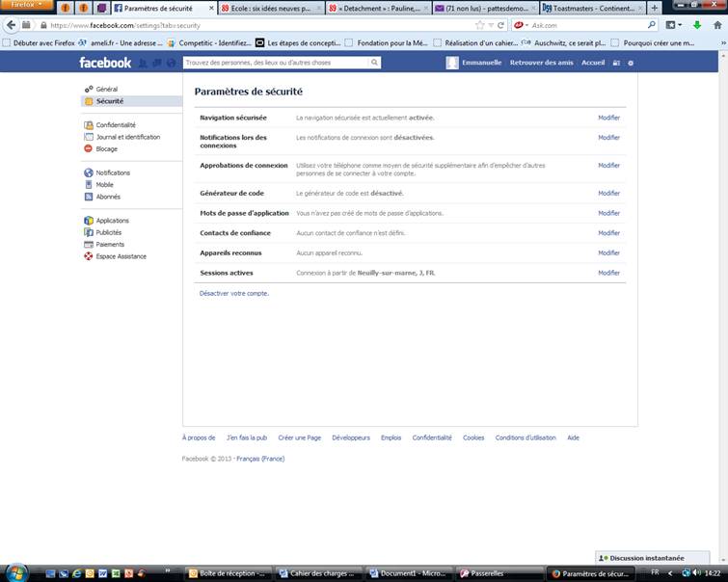This screenshot has height=582, width=728.
Task: Modify Générateur de code
Action: (x=608, y=194)
